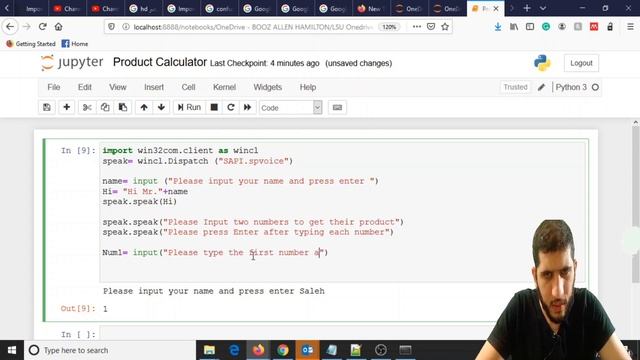Image resolution: width=640 pixels, height=360 pixels.
Task: Open the command palette keyboard icon
Action: 337,107
